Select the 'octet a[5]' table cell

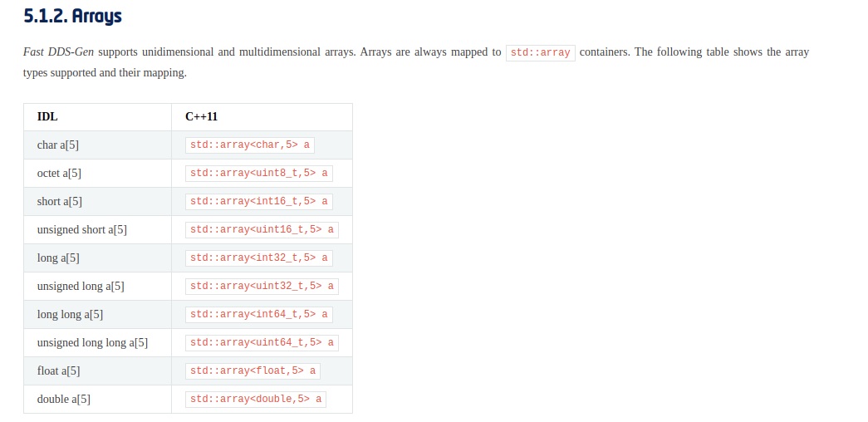[x=97, y=174]
